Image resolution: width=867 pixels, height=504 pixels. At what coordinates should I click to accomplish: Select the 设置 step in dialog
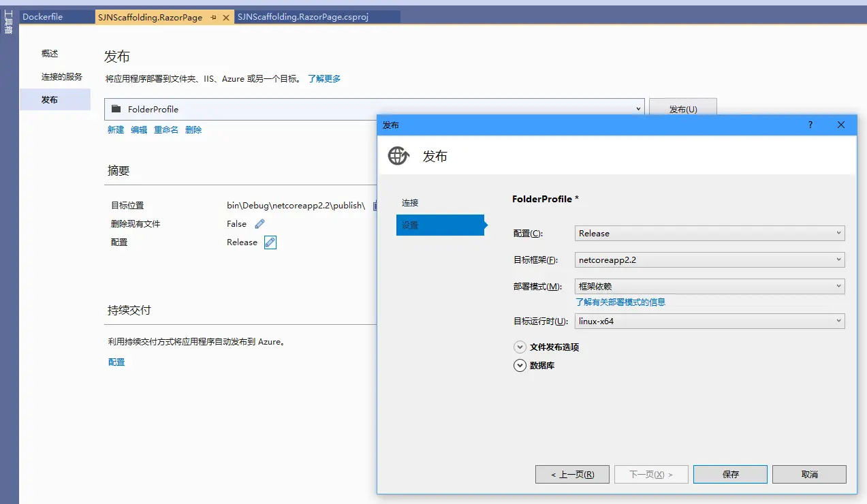[x=440, y=225]
